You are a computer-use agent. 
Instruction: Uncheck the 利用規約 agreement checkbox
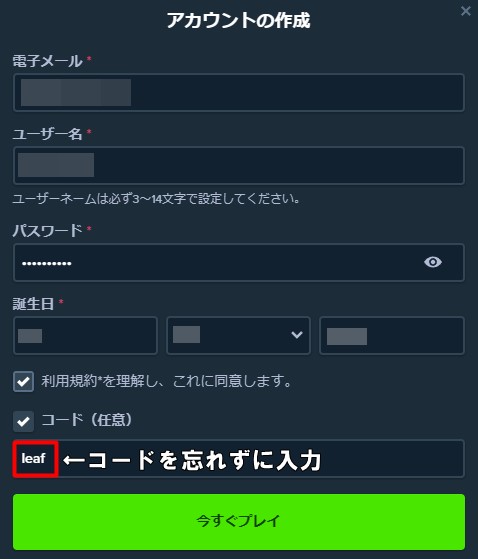coord(24,381)
